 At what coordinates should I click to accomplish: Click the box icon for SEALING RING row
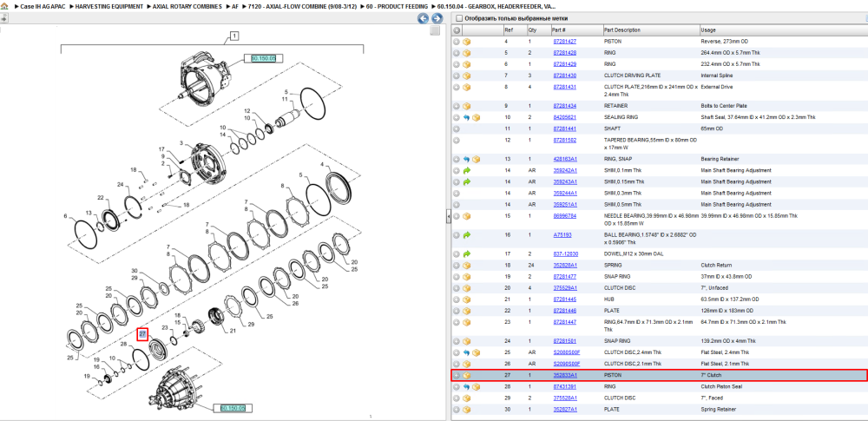point(476,117)
